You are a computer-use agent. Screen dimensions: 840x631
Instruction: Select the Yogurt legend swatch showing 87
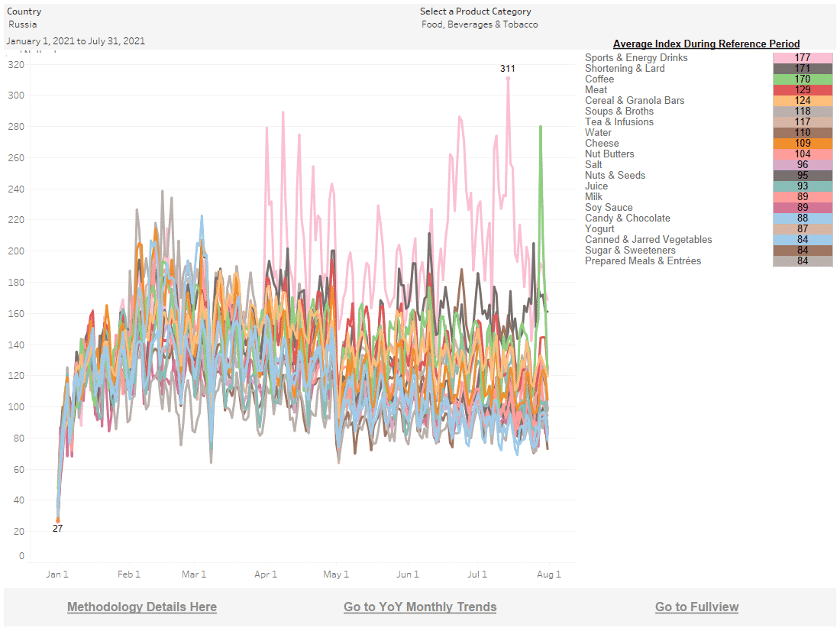pos(802,229)
